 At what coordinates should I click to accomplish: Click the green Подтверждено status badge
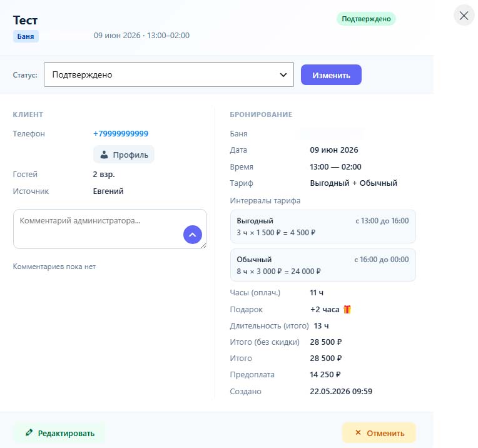click(366, 19)
